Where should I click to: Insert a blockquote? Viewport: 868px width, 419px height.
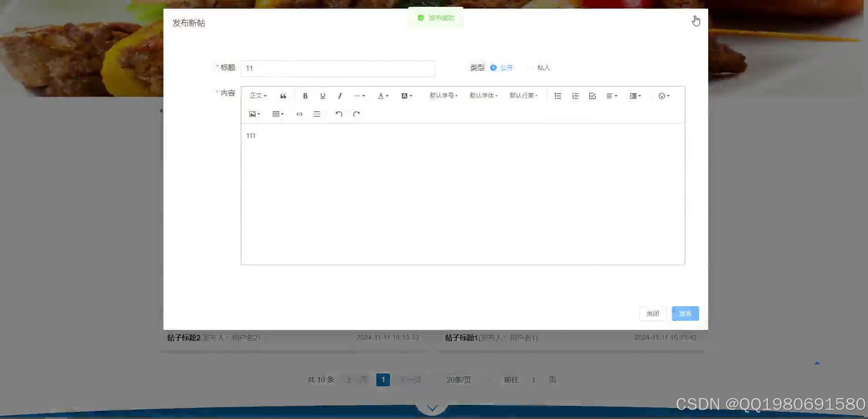point(283,95)
